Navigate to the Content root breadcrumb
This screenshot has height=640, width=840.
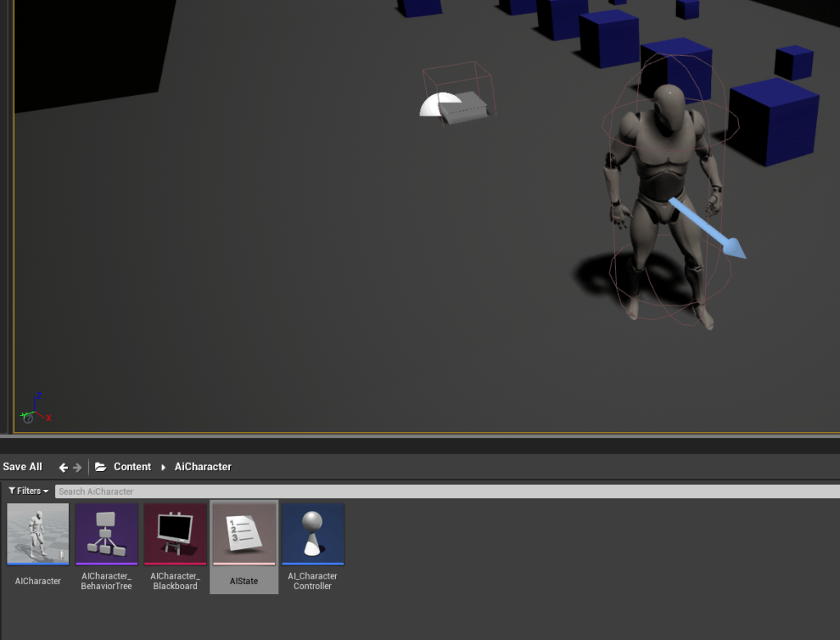pos(132,467)
